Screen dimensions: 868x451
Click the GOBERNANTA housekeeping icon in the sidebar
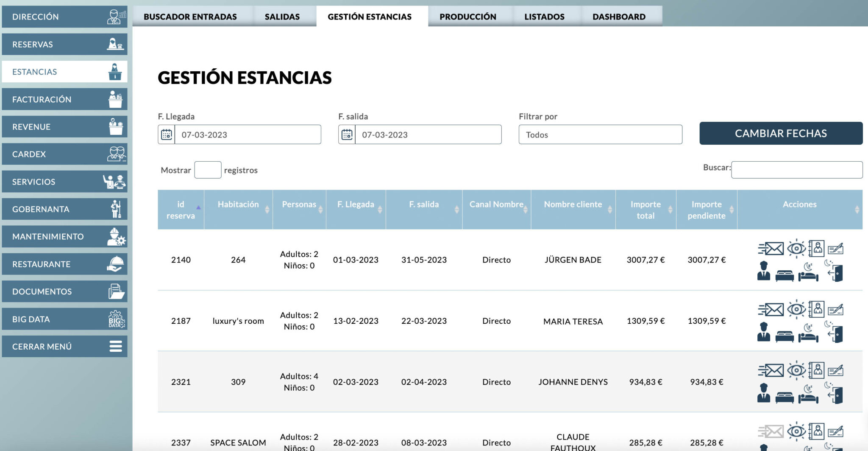click(x=117, y=208)
